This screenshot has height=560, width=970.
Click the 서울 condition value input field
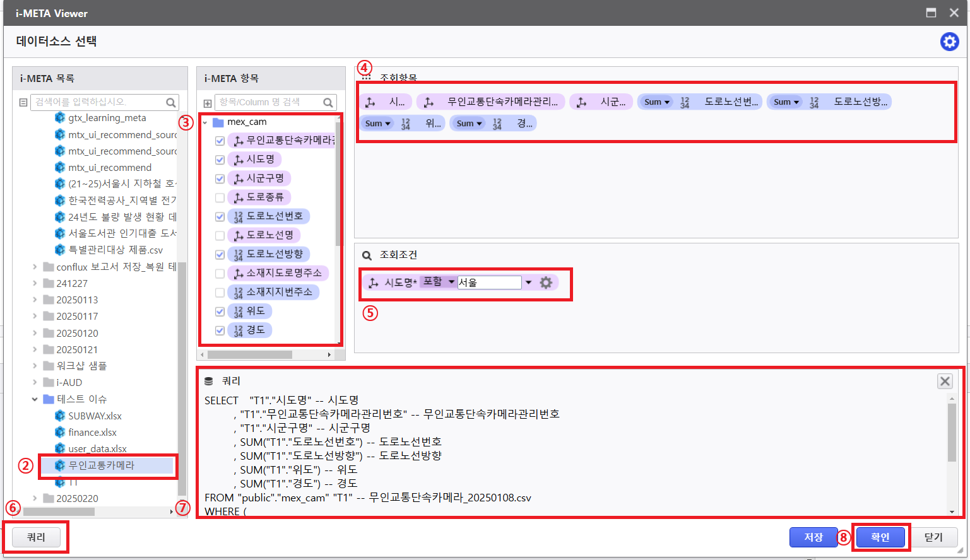[x=489, y=283]
